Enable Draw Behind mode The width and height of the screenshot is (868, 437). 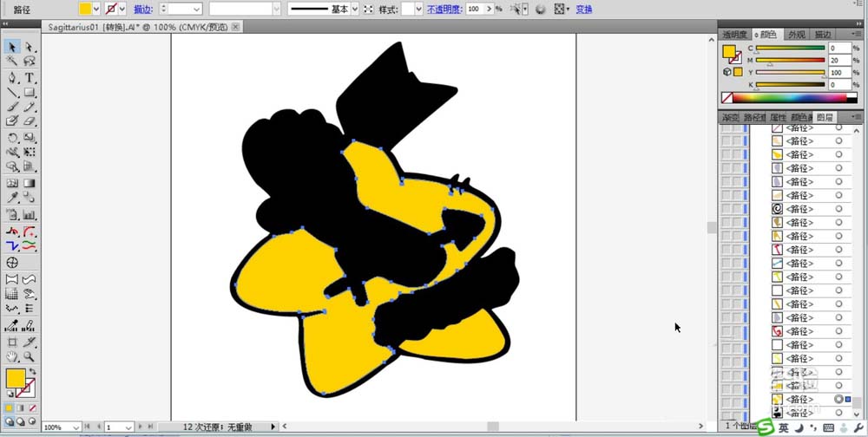(x=21, y=421)
